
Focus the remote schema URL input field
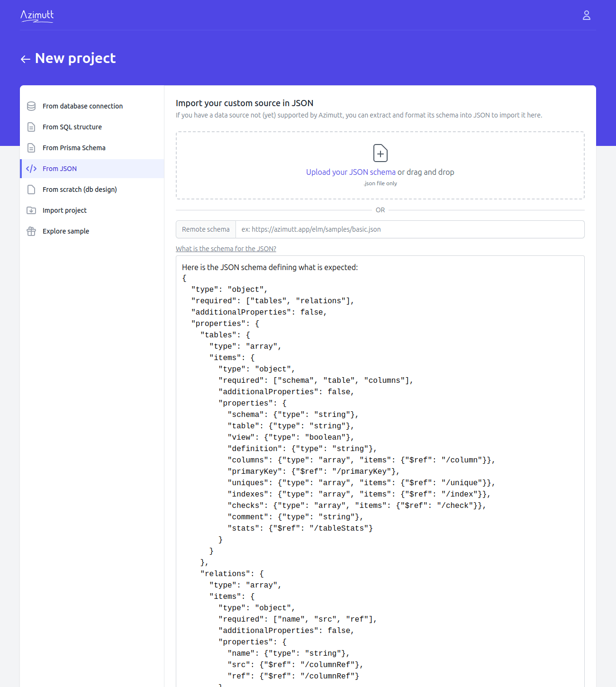(408, 229)
